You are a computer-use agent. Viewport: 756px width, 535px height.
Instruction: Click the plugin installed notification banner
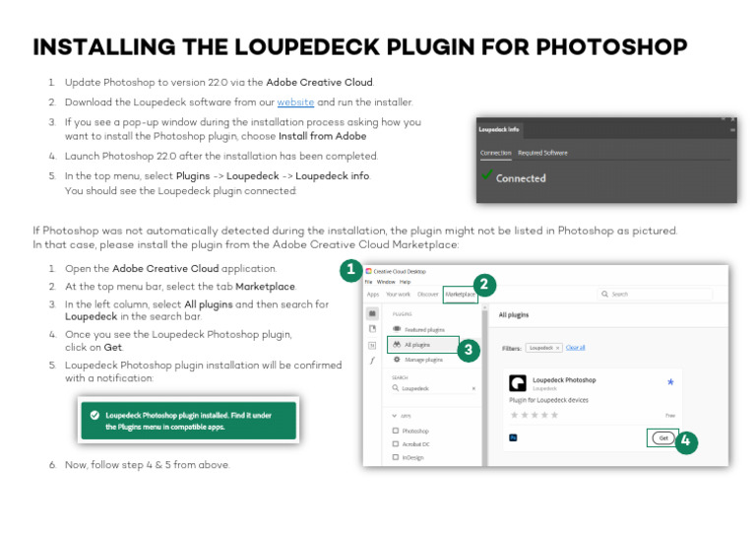189,421
